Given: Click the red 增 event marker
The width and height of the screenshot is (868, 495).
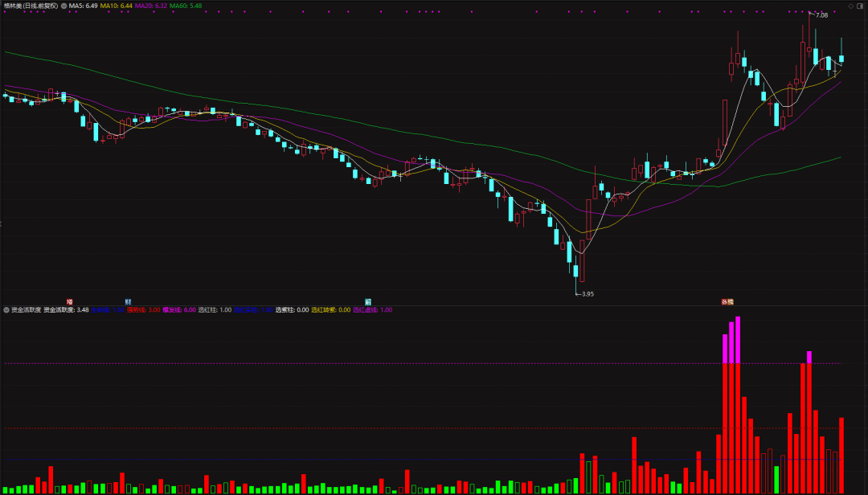Looking at the screenshot, I should click(69, 301).
